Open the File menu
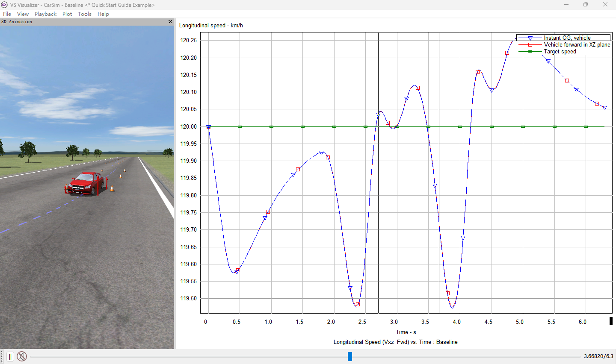This screenshot has width=616, height=364. pyautogui.click(x=7, y=14)
